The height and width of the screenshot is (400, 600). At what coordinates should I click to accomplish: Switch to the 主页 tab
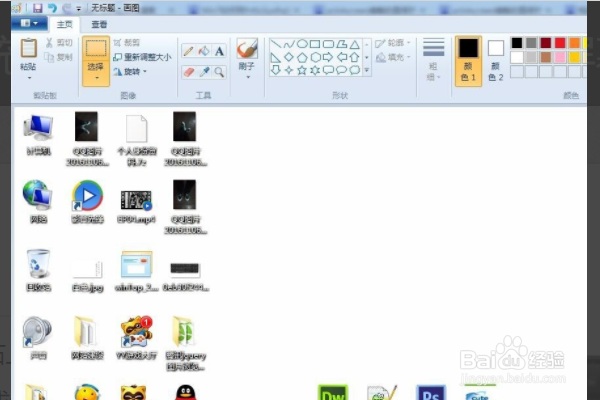coord(64,24)
